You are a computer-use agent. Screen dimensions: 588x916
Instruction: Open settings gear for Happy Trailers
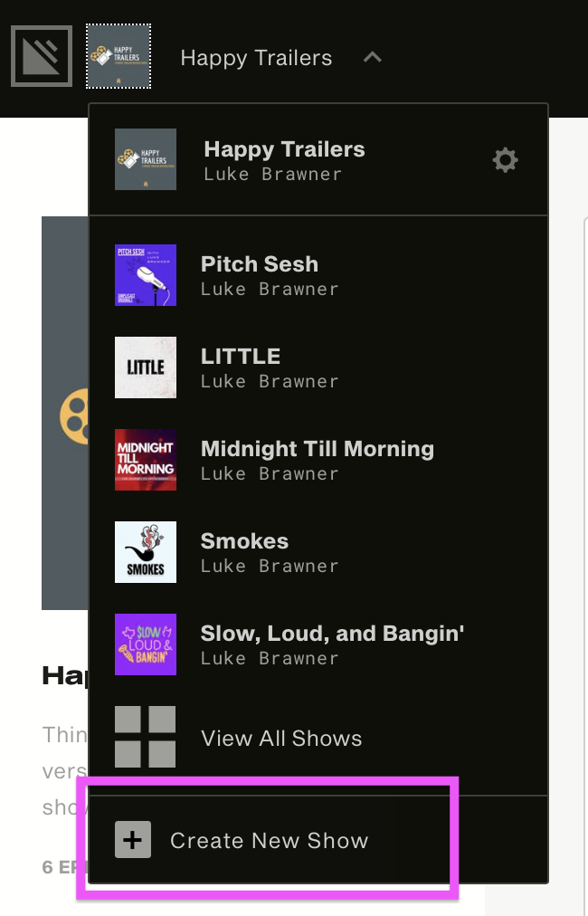(505, 160)
